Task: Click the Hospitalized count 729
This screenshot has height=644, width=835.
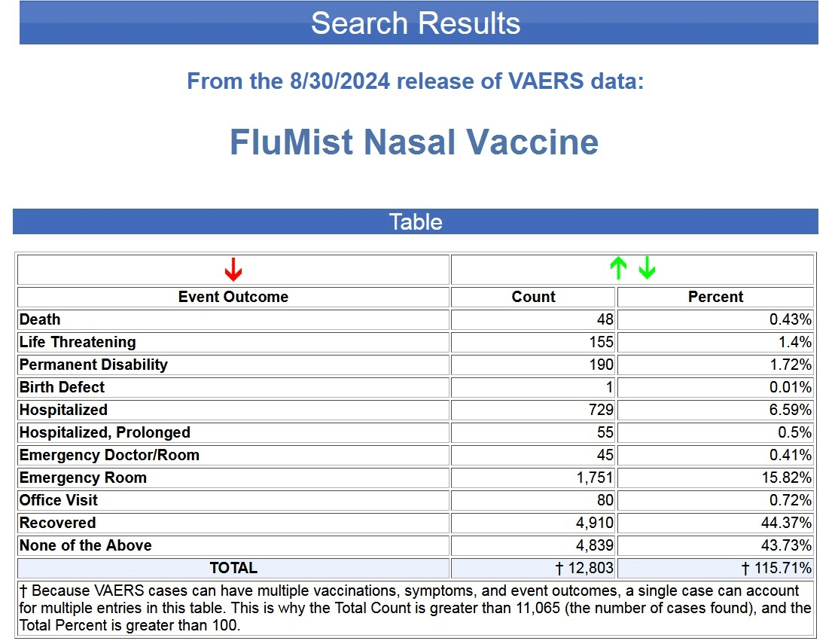Action: tap(602, 410)
